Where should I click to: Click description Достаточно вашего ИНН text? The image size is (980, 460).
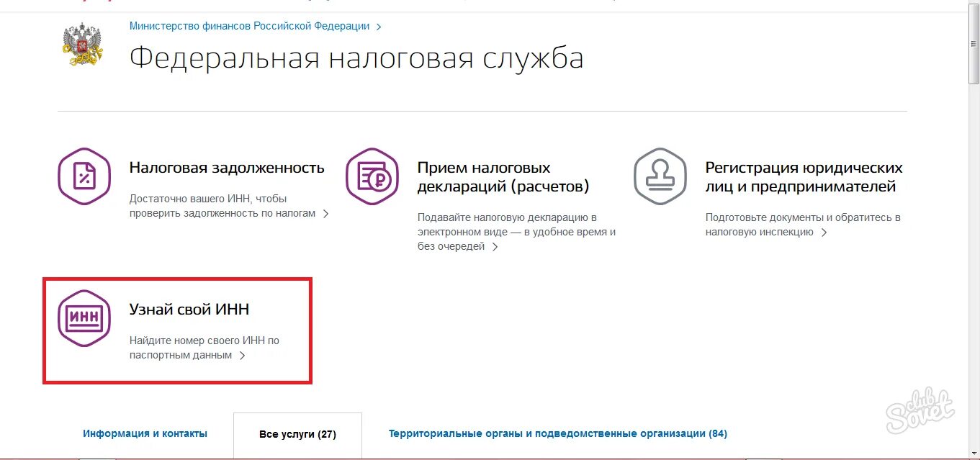click(x=222, y=206)
